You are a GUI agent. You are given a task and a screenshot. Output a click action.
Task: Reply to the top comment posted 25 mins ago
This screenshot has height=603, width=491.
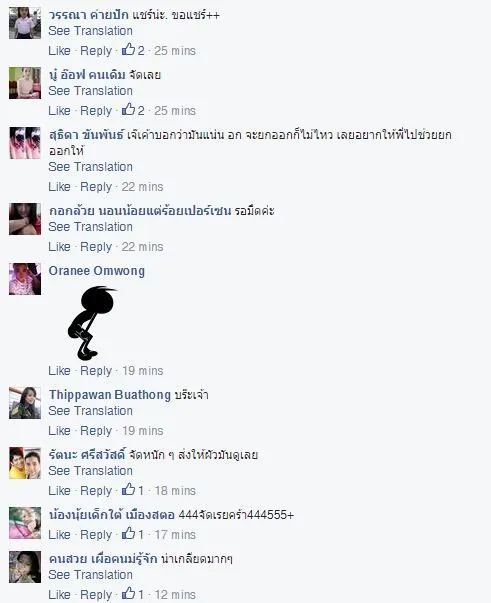(x=96, y=51)
